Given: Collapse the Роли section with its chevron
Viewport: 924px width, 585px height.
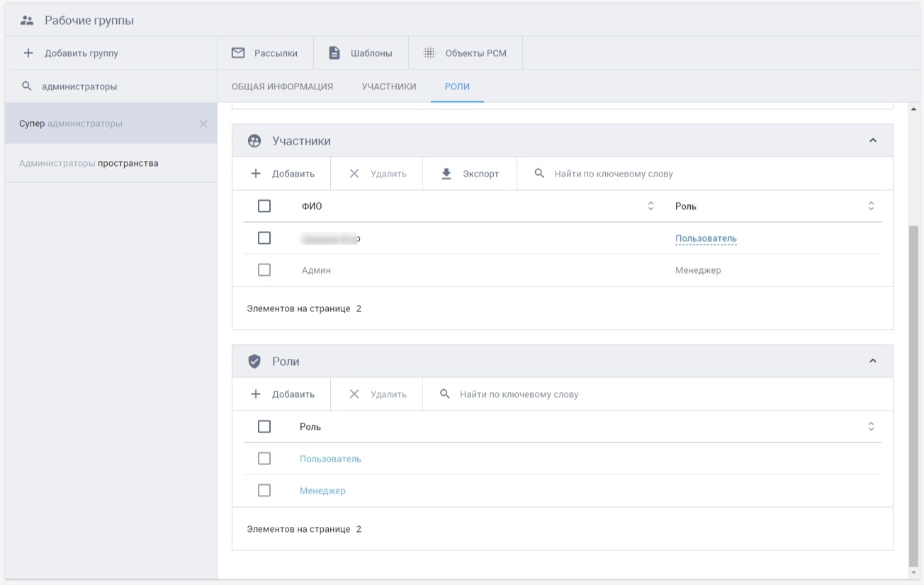Looking at the screenshot, I should click(873, 362).
